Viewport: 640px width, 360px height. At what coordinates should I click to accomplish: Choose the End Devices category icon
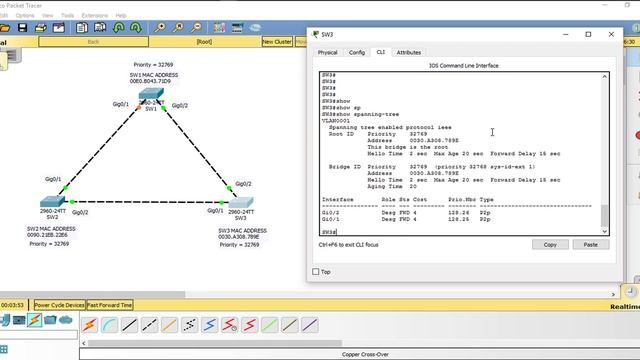tap(19, 320)
